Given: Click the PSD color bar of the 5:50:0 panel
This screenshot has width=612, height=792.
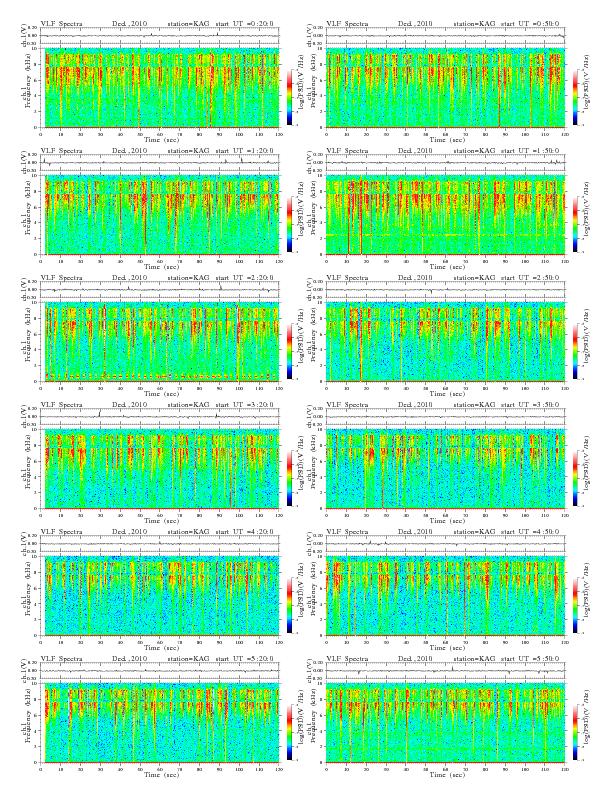Looking at the screenshot, I should point(575,732).
